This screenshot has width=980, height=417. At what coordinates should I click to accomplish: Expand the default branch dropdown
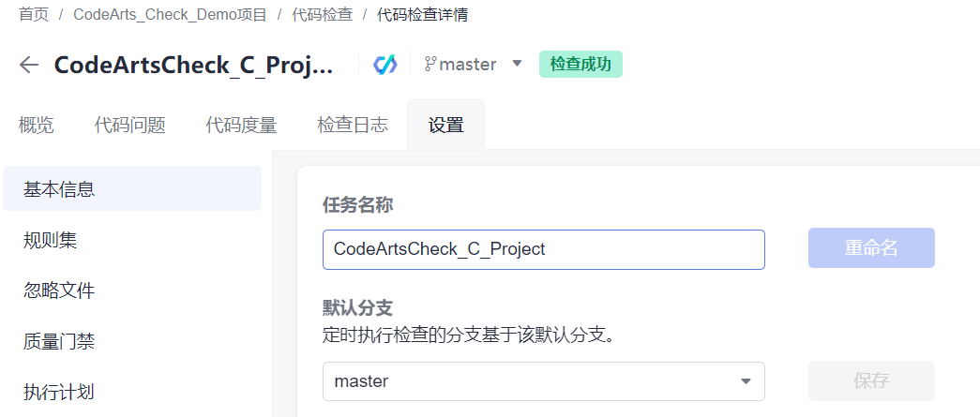746,381
